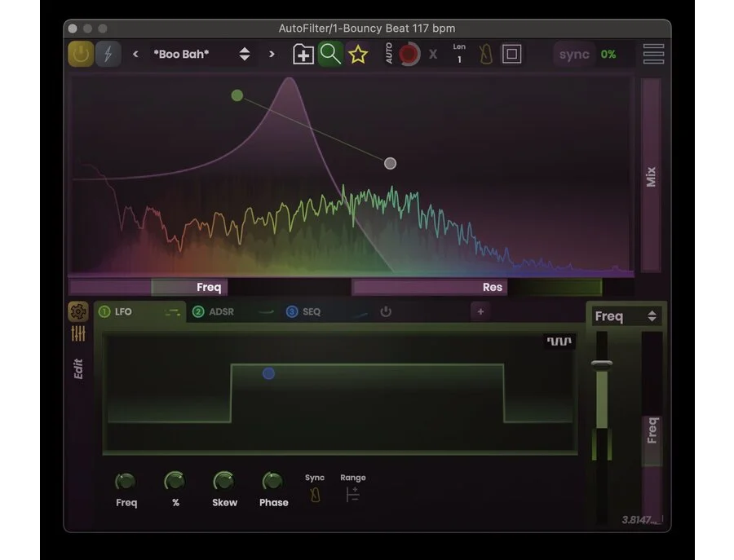Click the green magnifier search icon
The height and width of the screenshot is (560, 734).
click(x=330, y=55)
